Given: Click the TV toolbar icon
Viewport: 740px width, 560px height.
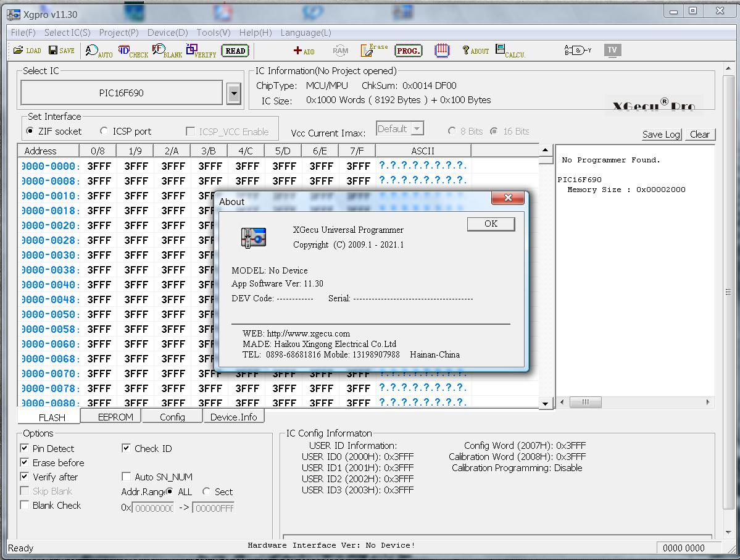Looking at the screenshot, I should pos(612,50).
